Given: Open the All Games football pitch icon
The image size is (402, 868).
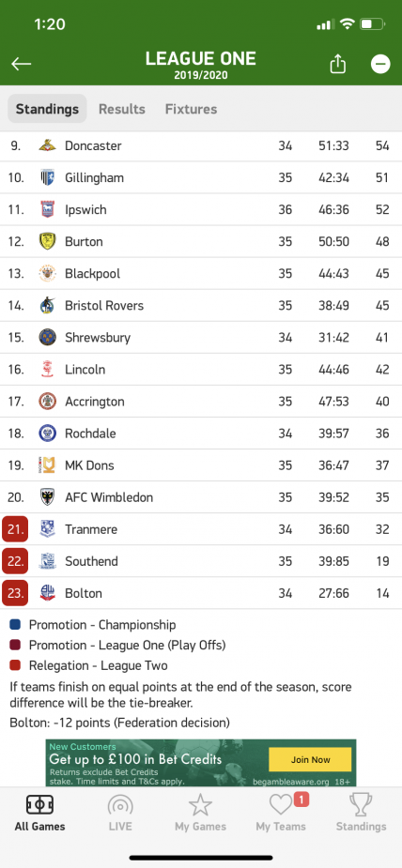Looking at the screenshot, I should point(39,805).
